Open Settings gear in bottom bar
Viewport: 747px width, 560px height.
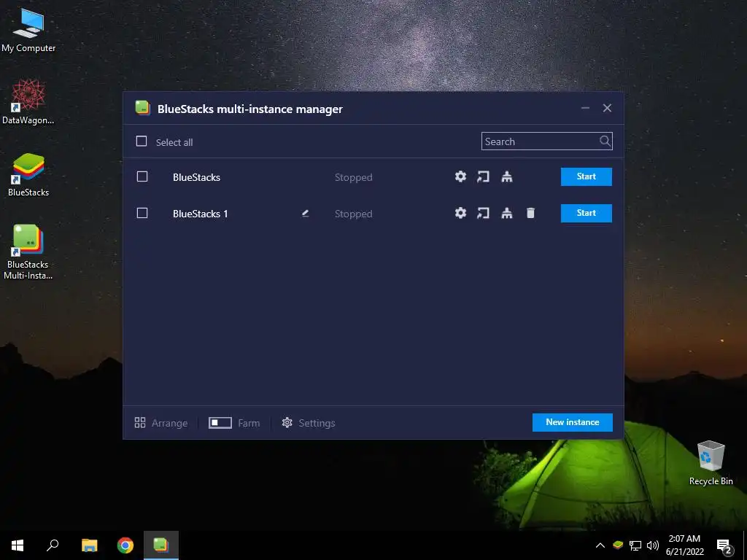click(287, 422)
